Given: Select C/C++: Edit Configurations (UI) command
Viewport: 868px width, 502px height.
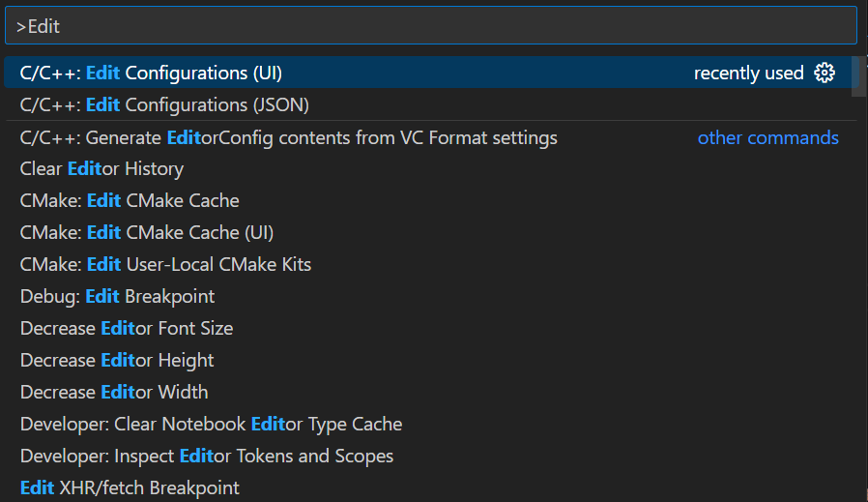Looking at the screenshot, I should 151,73.
